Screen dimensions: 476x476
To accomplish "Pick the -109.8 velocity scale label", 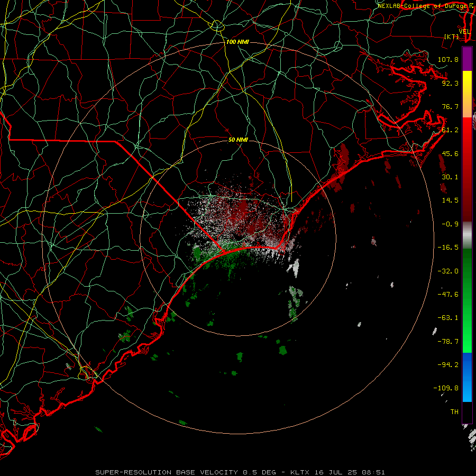I will click(446, 388).
